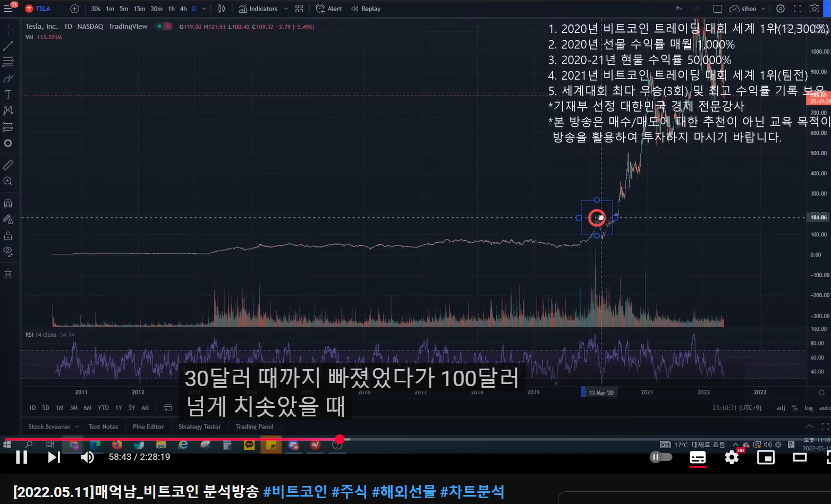Set date range to 1M
Screen dimensions: 831x504
tap(60, 408)
